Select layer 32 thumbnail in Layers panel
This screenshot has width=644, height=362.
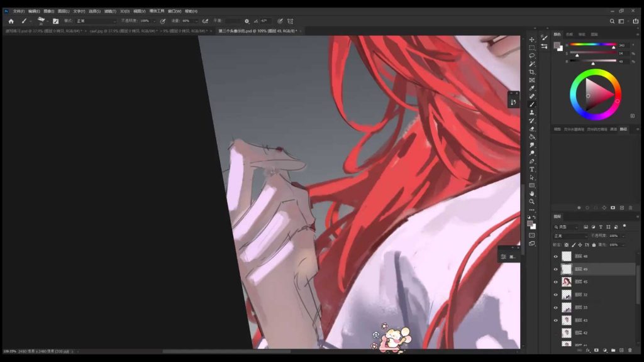coord(567,295)
